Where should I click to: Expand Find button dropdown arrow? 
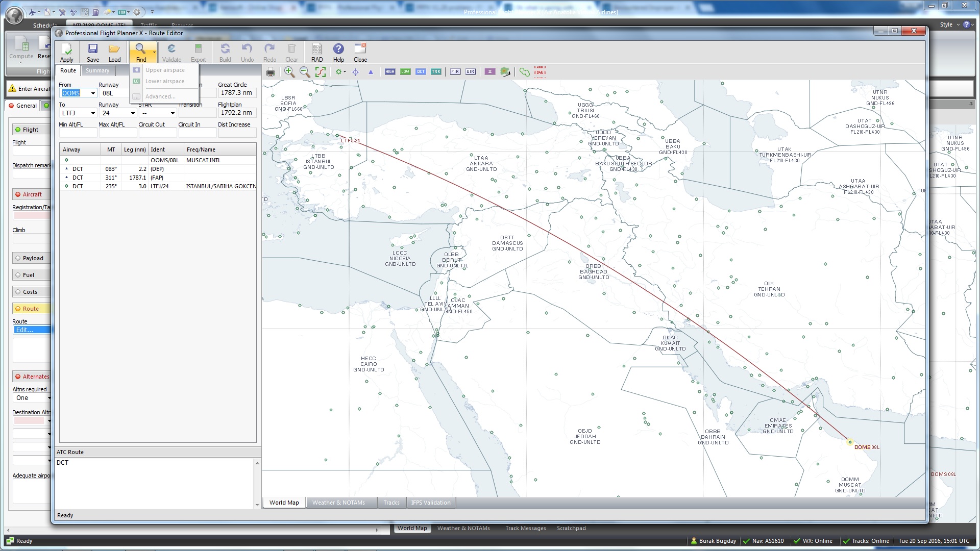pyautogui.click(x=154, y=52)
